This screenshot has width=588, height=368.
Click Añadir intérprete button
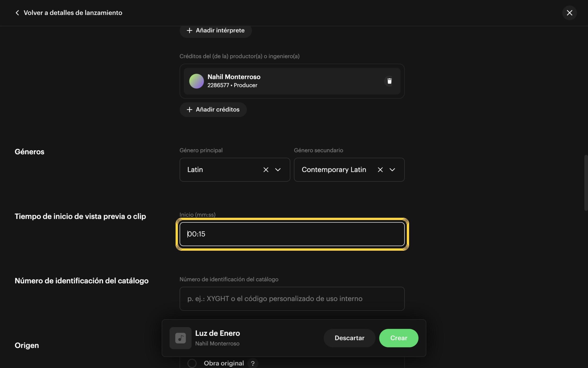click(x=216, y=31)
